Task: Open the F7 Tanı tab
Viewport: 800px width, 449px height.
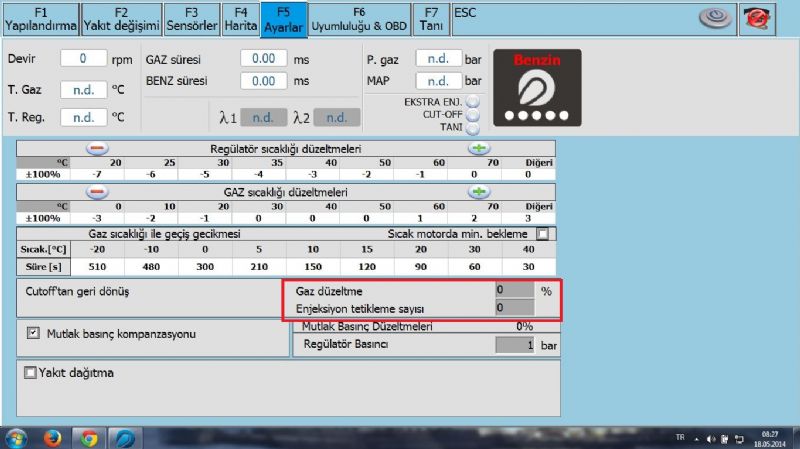Action: tap(431, 19)
